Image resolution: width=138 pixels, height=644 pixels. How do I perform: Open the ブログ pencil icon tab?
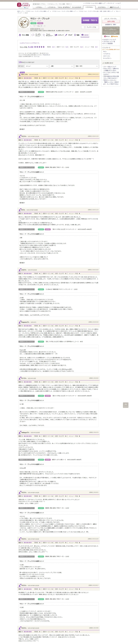point(69,35)
